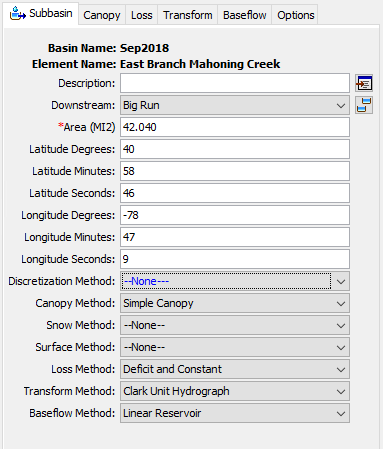Expand the Canopy Method dropdown
Viewport: 383px width, 449px height.
pyautogui.click(x=235, y=303)
